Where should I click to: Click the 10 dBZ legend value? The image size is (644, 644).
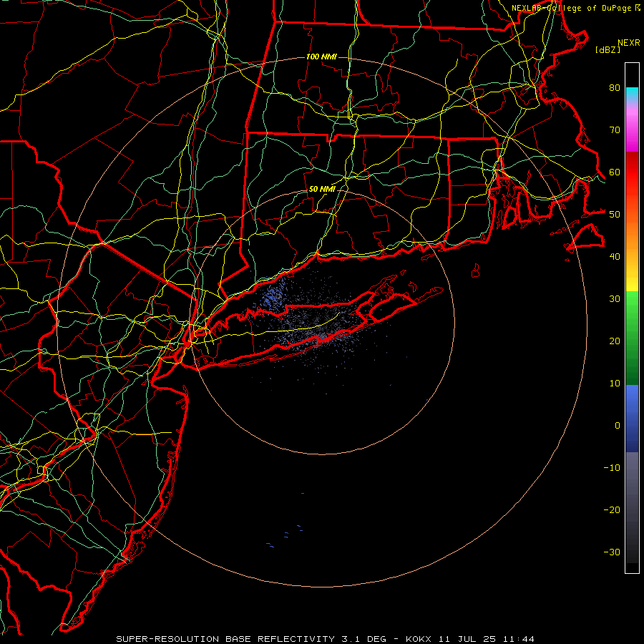point(615,384)
